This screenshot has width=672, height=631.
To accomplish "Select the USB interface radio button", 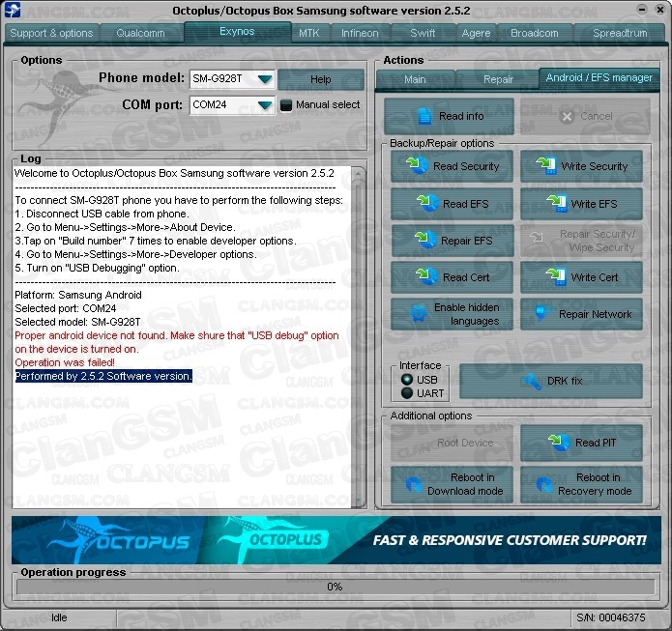I will 407,380.
